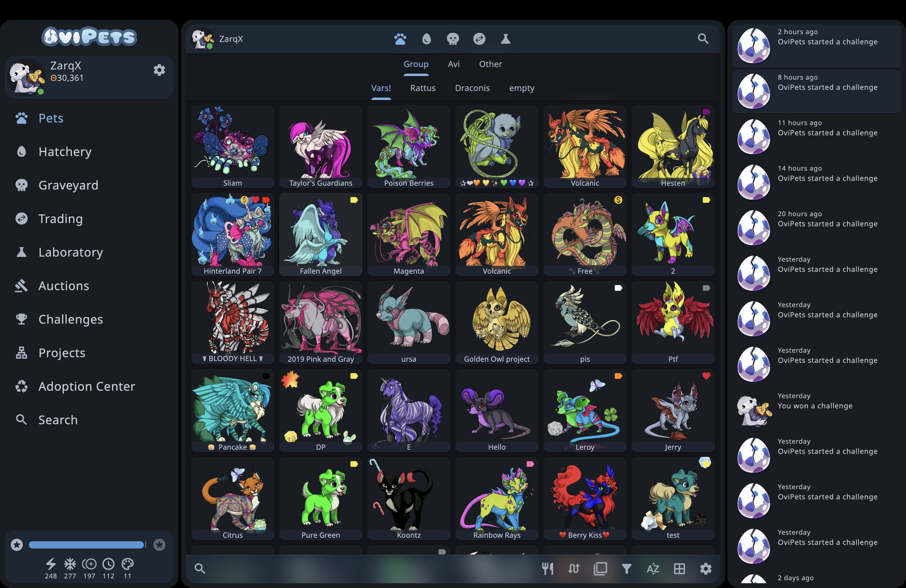Open the pets toolbar settings gear
Image resolution: width=906 pixels, height=588 pixels.
pos(706,569)
